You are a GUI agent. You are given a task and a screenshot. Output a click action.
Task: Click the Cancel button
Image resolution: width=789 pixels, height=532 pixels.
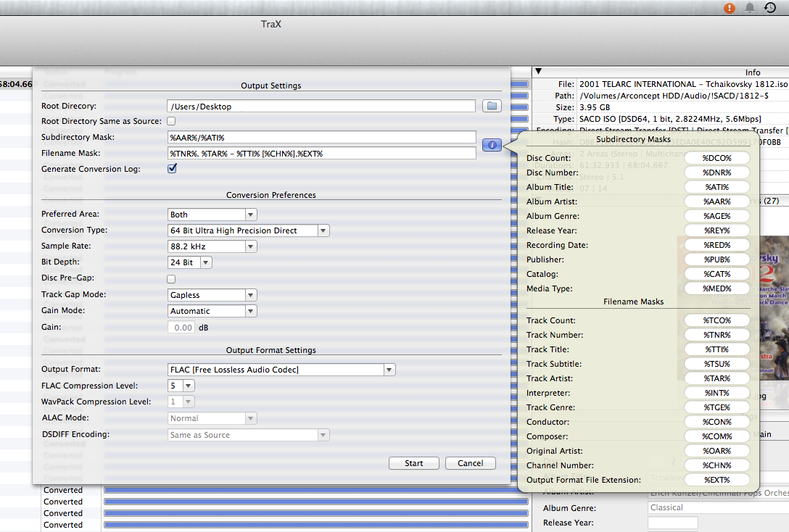[470, 463]
